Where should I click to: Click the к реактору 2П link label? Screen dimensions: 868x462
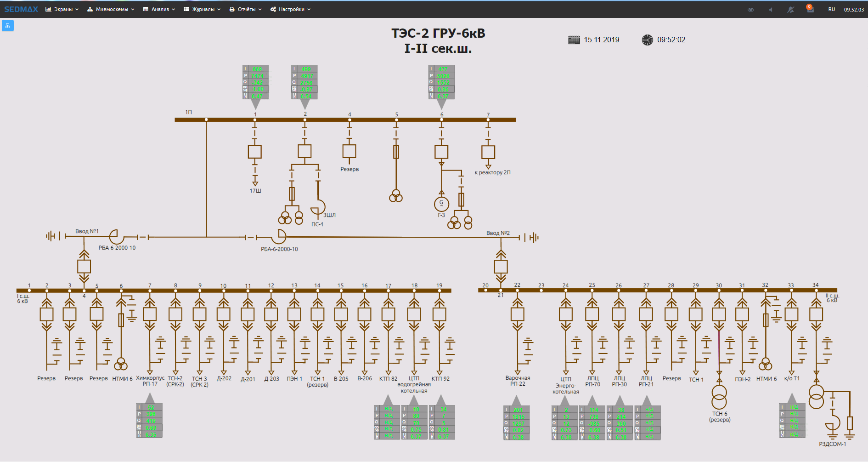tap(492, 172)
